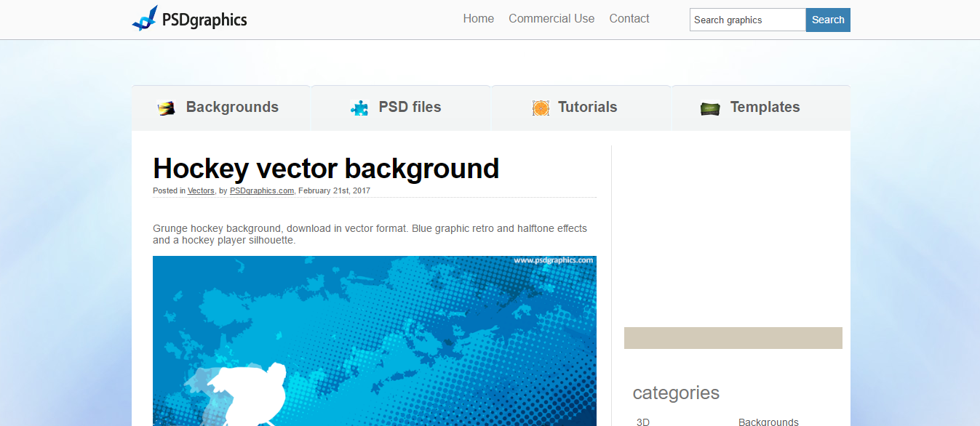Viewport: 980px width, 426px height.
Task: Focus the Search graphics input field
Action: click(x=748, y=20)
